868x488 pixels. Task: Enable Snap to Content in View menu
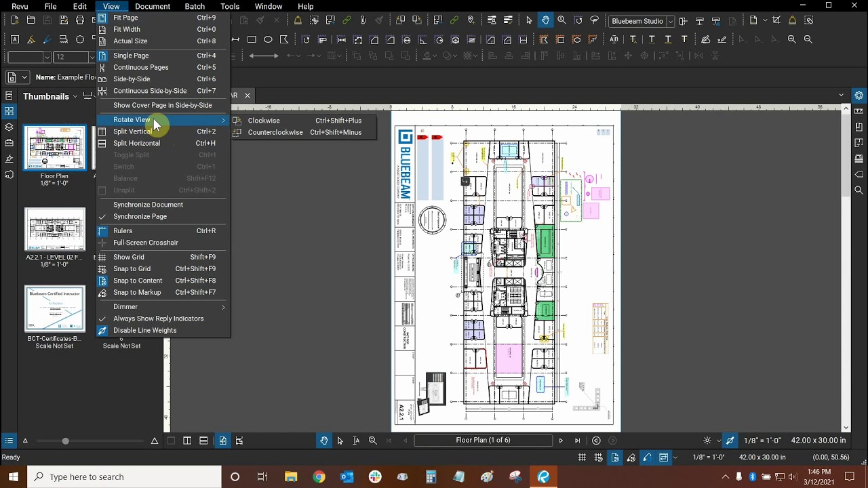[x=163, y=281]
